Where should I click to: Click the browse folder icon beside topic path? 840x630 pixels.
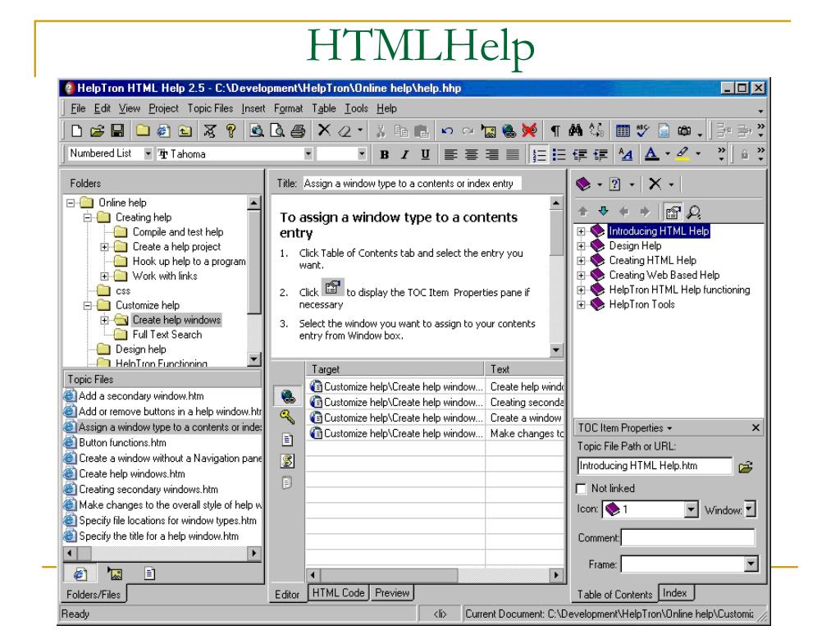click(746, 467)
